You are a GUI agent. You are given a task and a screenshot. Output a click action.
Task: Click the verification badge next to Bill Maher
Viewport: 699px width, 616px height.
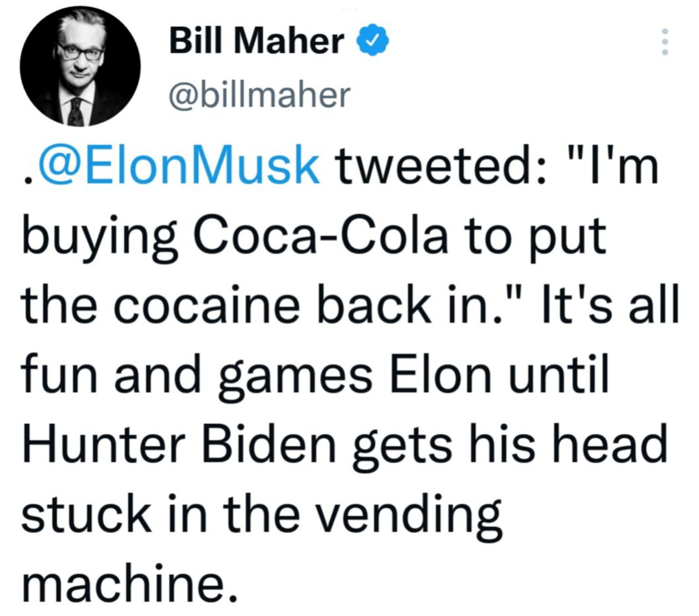[373, 41]
